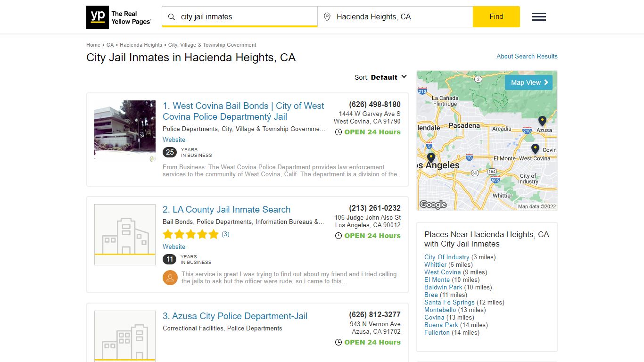
Task: Click the location input field
Action: (x=395, y=16)
